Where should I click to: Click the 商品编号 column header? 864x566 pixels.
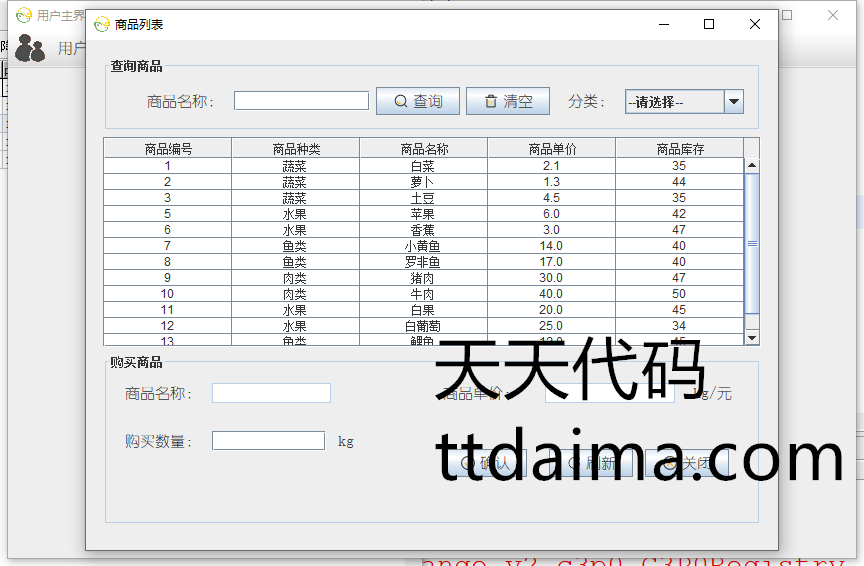(168, 149)
